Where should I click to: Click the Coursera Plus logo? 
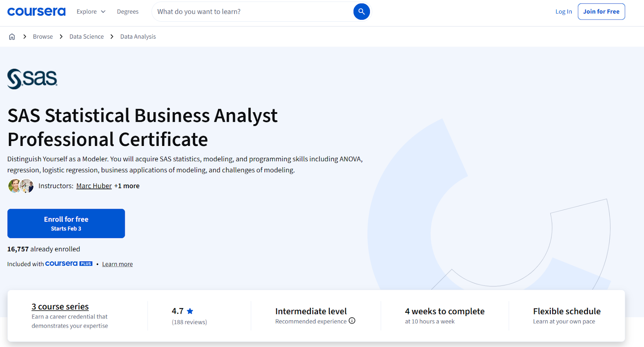coord(69,264)
